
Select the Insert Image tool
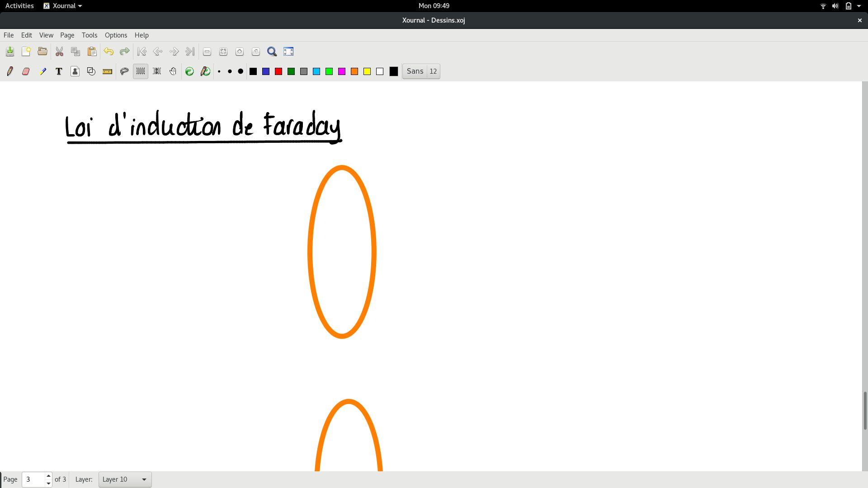(x=75, y=71)
